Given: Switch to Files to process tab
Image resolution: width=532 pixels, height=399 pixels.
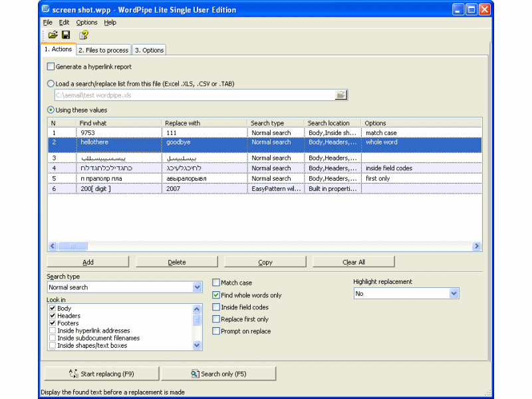Looking at the screenshot, I should pos(104,51).
